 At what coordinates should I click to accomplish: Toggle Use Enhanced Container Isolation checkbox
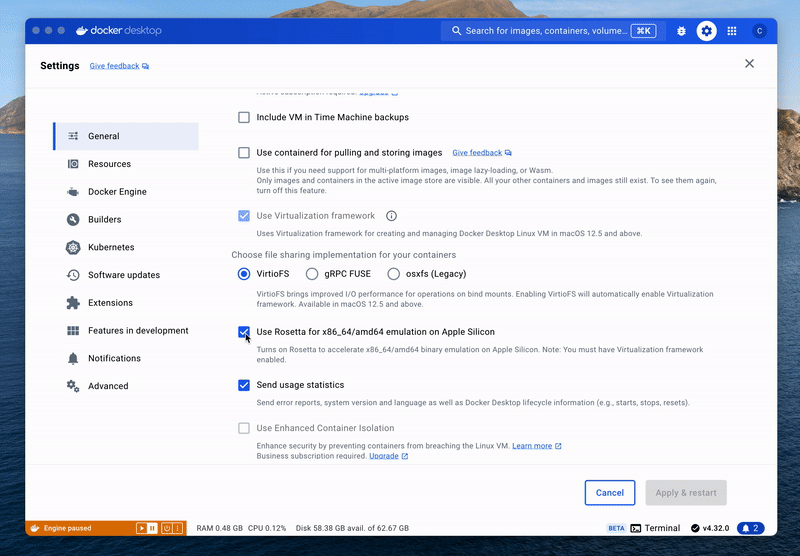pyautogui.click(x=244, y=428)
